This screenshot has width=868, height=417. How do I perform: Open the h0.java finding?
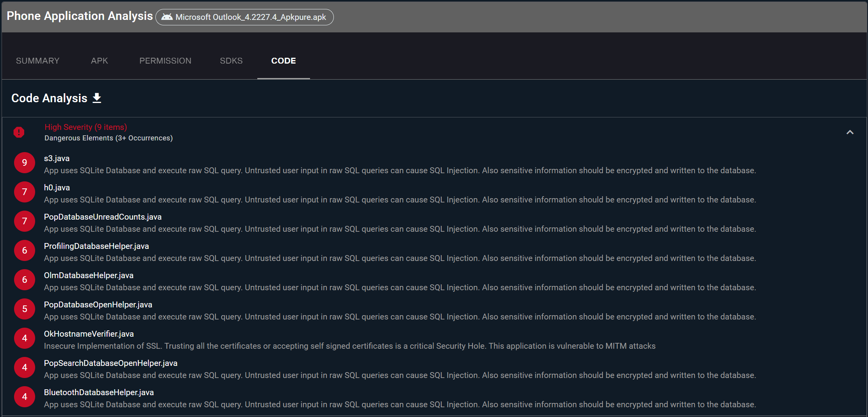[x=57, y=188]
